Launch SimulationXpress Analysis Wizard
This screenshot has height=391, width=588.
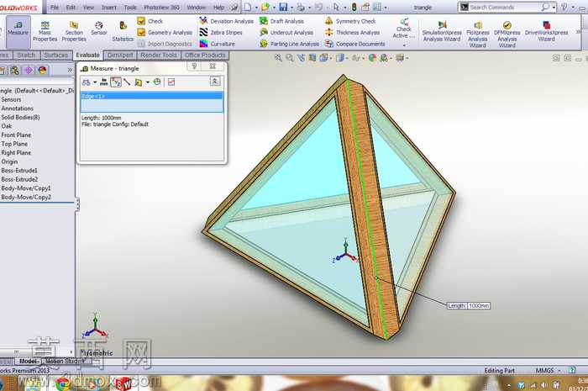442,33
